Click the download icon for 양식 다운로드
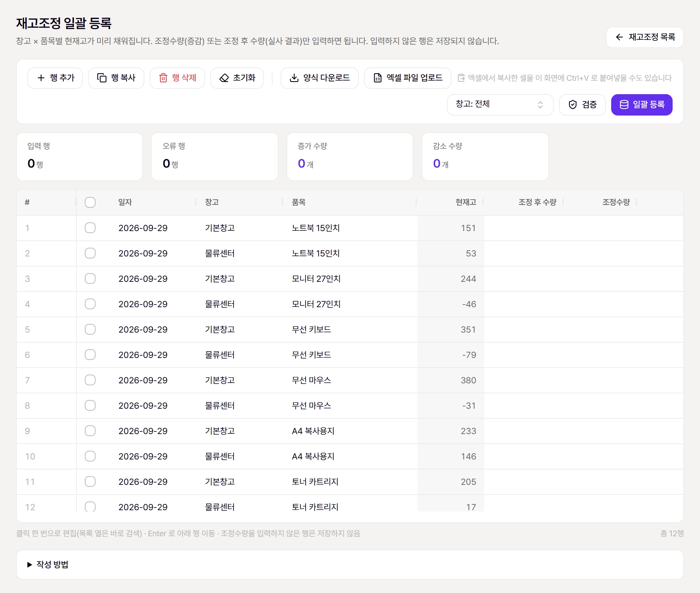This screenshot has height=593, width=700. (x=294, y=78)
